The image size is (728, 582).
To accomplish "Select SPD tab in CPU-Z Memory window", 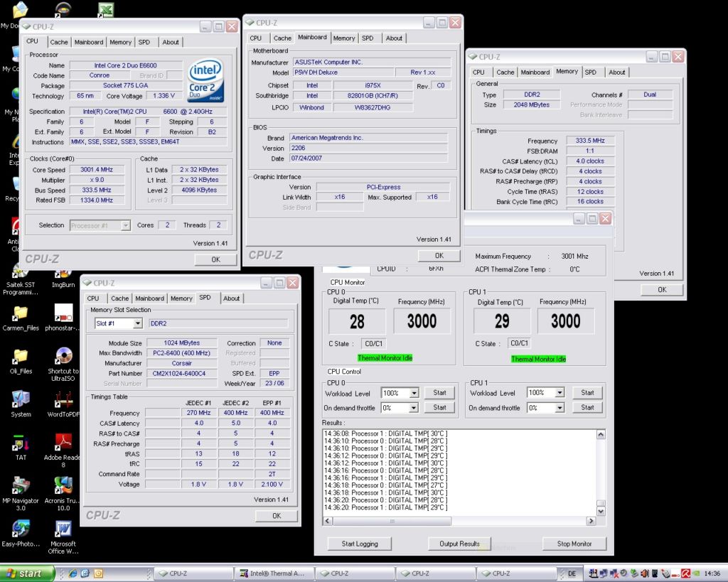I will click(591, 72).
